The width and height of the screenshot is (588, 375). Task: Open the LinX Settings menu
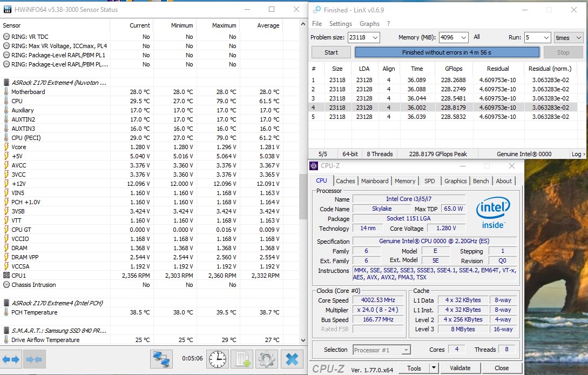click(x=341, y=24)
